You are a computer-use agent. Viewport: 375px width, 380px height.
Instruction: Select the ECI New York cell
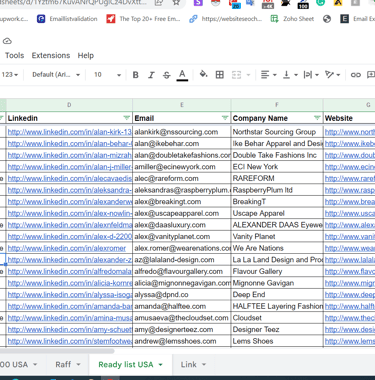[277, 167]
